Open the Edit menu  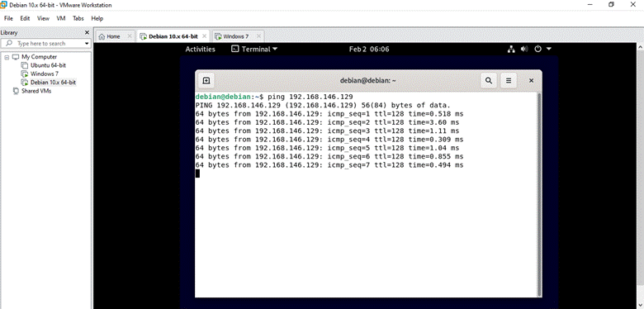coord(25,18)
